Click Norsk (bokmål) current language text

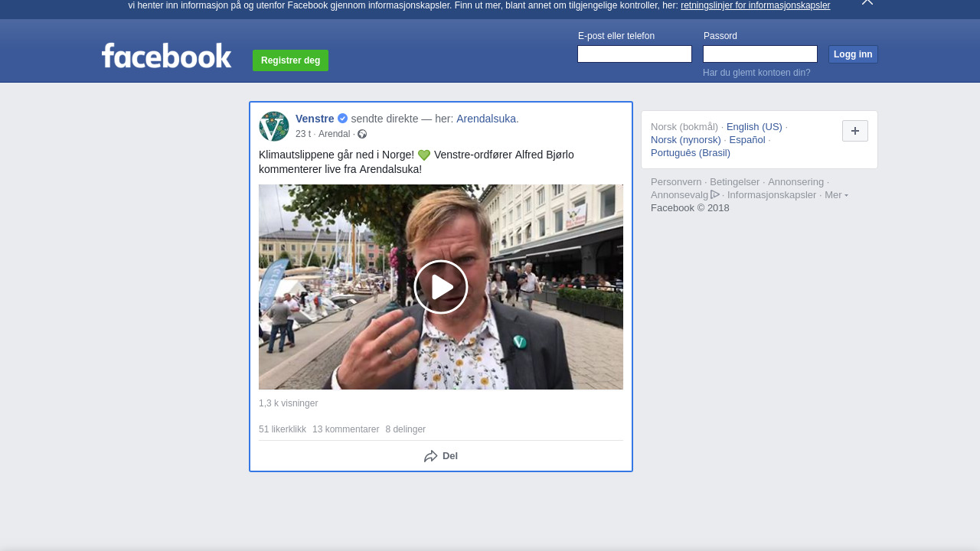click(684, 127)
